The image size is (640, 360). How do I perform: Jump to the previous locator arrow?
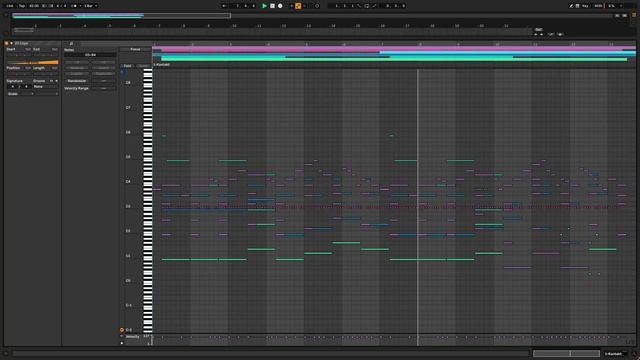pyautogui.click(x=536, y=34)
